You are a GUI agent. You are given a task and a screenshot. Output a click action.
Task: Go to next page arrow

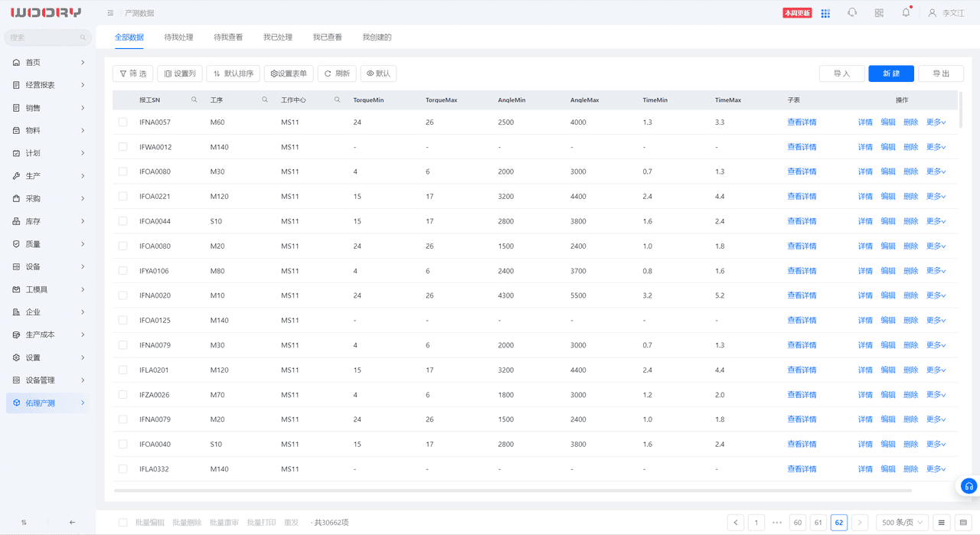click(x=860, y=523)
